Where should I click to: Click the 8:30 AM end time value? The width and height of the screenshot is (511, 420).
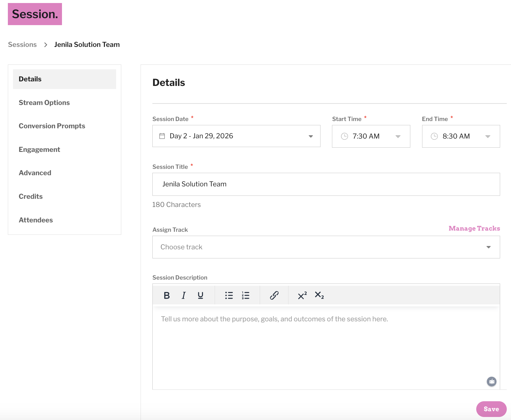click(456, 136)
